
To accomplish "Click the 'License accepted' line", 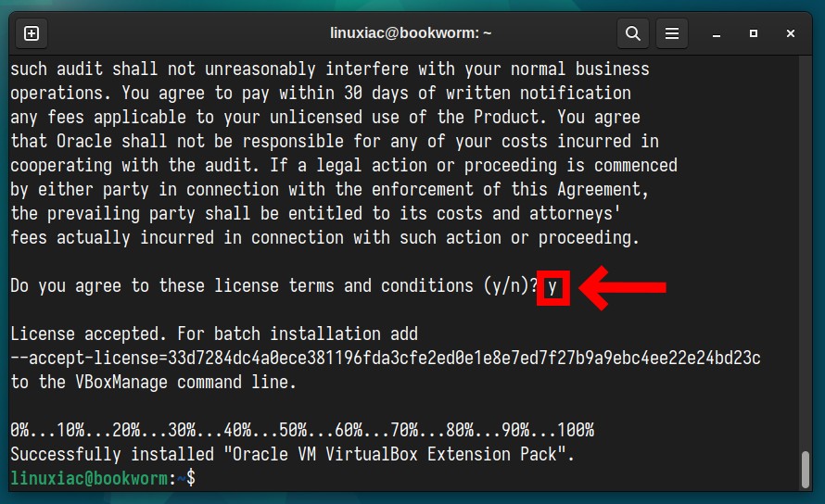I will pyautogui.click(x=214, y=334).
